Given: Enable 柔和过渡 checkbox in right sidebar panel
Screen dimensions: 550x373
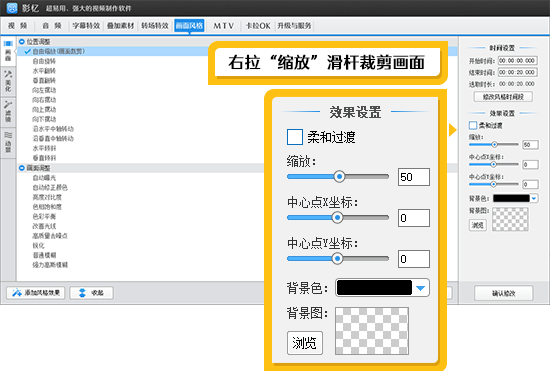Looking at the screenshot, I should 473,125.
